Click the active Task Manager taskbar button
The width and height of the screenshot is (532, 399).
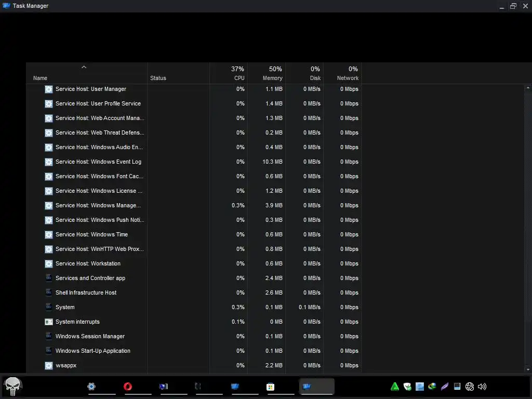(x=316, y=387)
